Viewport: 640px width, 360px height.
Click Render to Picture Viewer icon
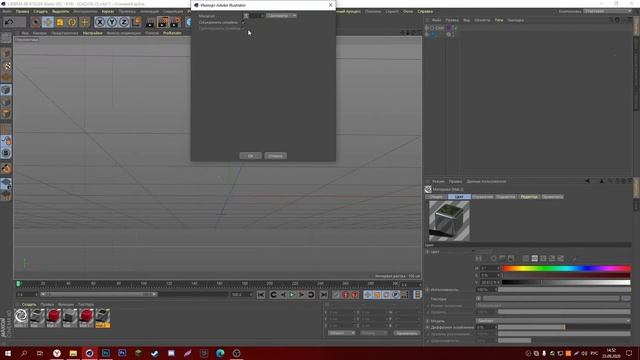coord(163,22)
